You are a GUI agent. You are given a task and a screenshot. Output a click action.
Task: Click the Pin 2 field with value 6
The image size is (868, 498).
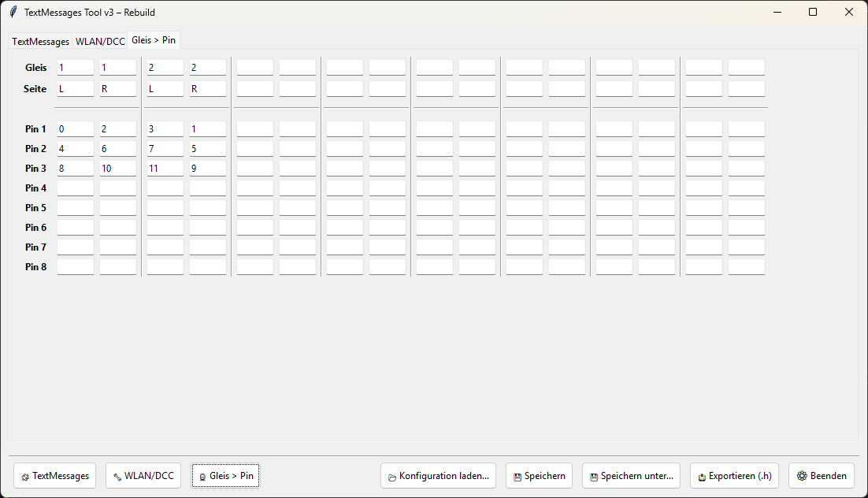tap(117, 148)
